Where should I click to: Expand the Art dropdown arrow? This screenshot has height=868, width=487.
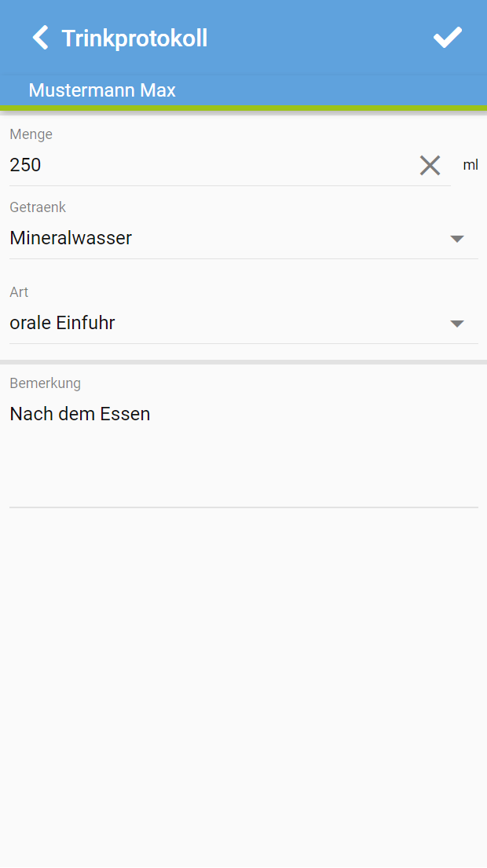(x=457, y=324)
